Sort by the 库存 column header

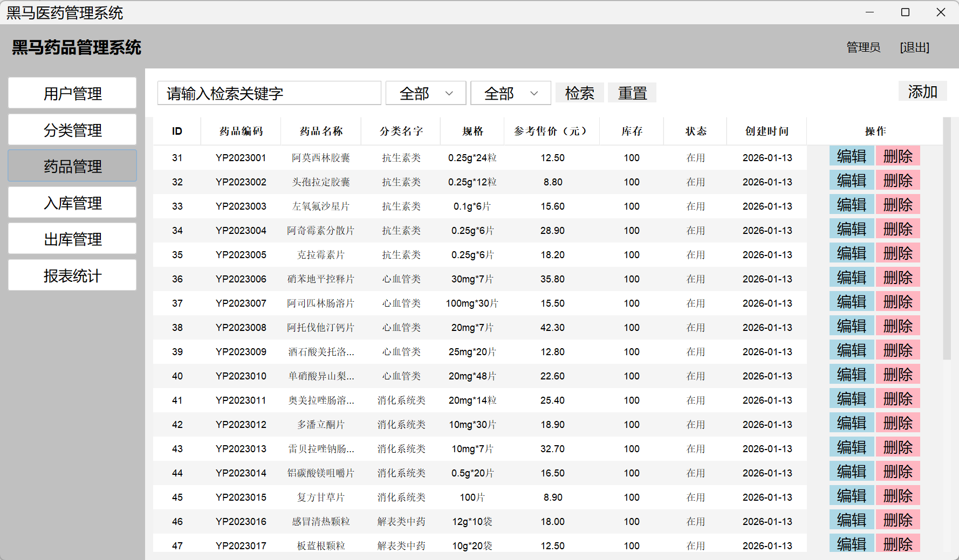pyautogui.click(x=632, y=131)
